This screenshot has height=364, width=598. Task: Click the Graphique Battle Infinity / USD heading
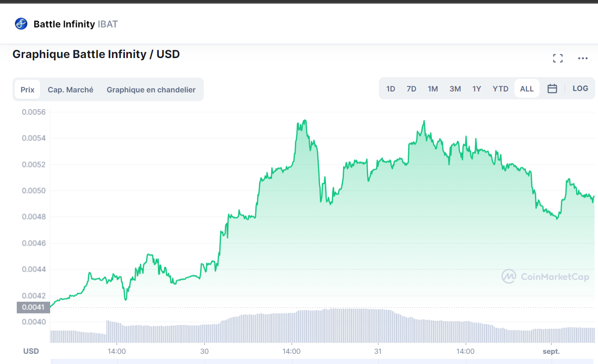coord(96,54)
